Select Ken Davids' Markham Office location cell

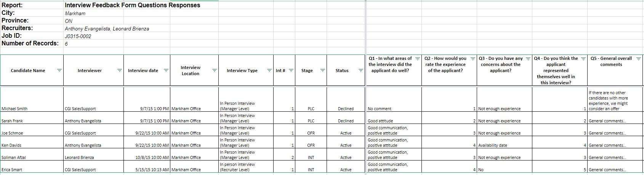[194, 142]
